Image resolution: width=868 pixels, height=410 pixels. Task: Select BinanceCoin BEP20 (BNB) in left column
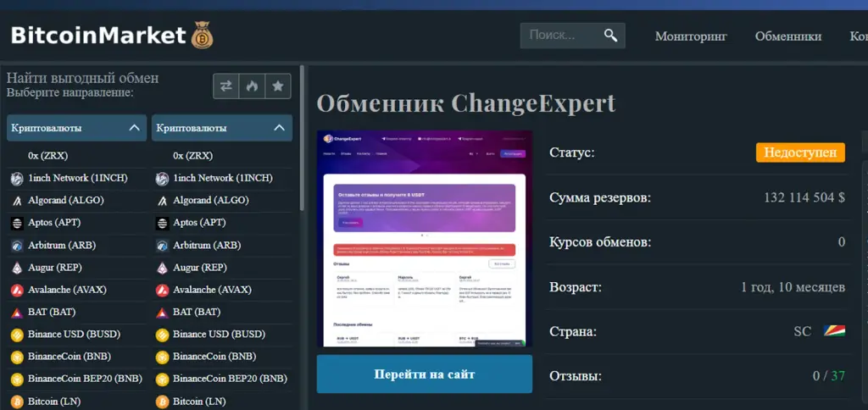[85, 379]
